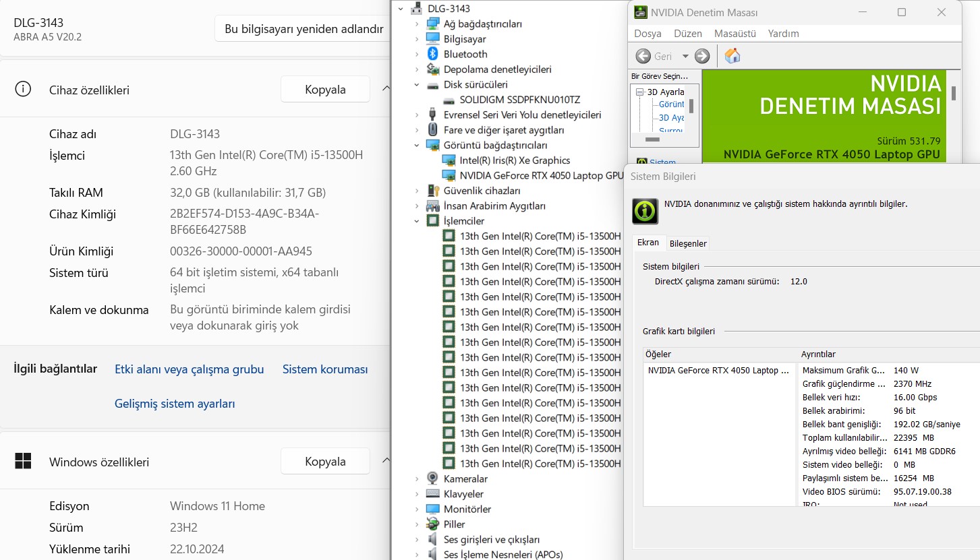
Task: Click the İnsan Arabirim Aygıtları icon
Action: click(x=432, y=206)
